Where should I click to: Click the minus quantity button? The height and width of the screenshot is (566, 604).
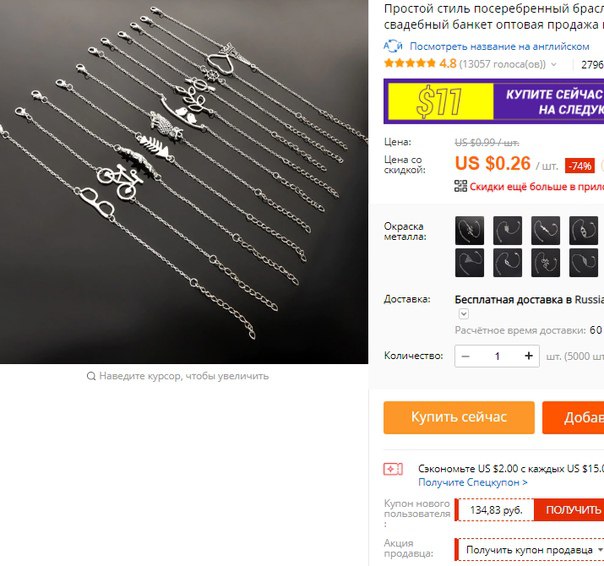(x=465, y=356)
